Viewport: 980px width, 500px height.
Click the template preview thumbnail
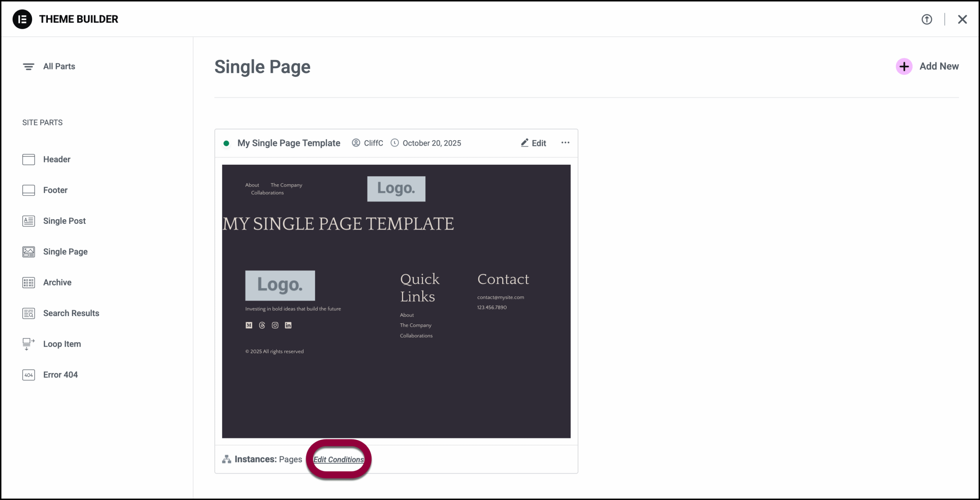(x=396, y=301)
